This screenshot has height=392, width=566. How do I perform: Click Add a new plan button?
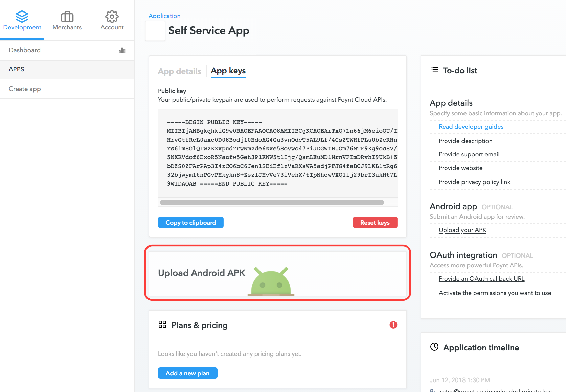pos(188,373)
